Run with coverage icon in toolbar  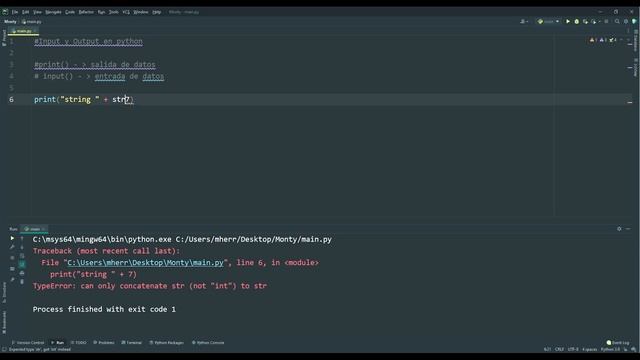[x=585, y=21]
